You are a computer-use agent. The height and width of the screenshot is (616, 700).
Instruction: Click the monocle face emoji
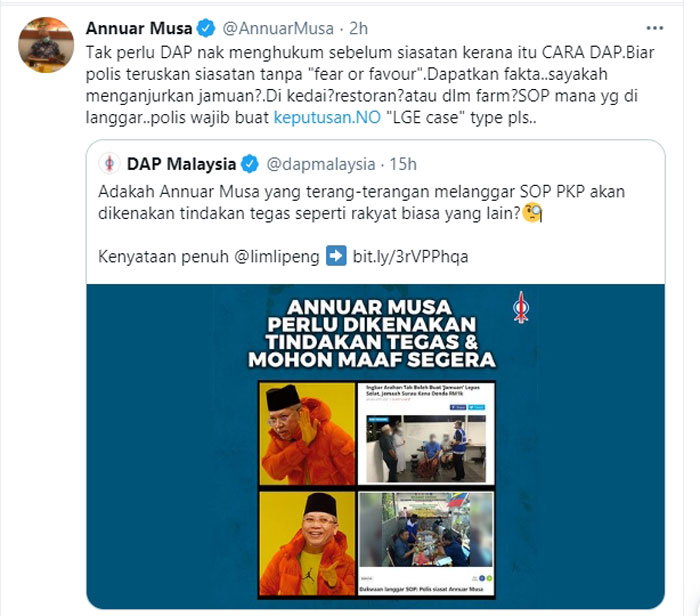tap(532, 213)
